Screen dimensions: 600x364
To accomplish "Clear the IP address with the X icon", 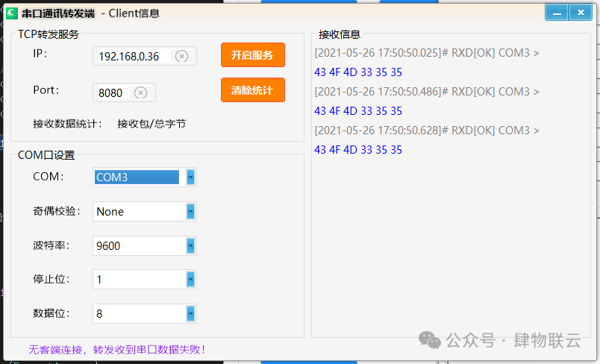I will pyautogui.click(x=181, y=56).
